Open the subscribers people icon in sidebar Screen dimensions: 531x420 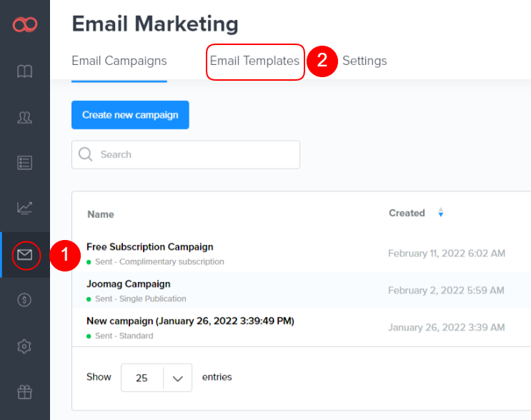click(25, 118)
